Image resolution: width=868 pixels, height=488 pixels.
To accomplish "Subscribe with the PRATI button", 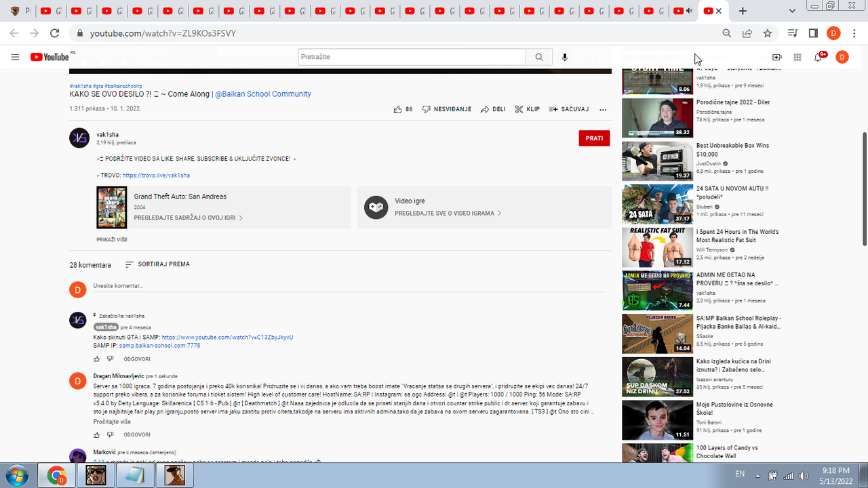I will [x=594, y=138].
